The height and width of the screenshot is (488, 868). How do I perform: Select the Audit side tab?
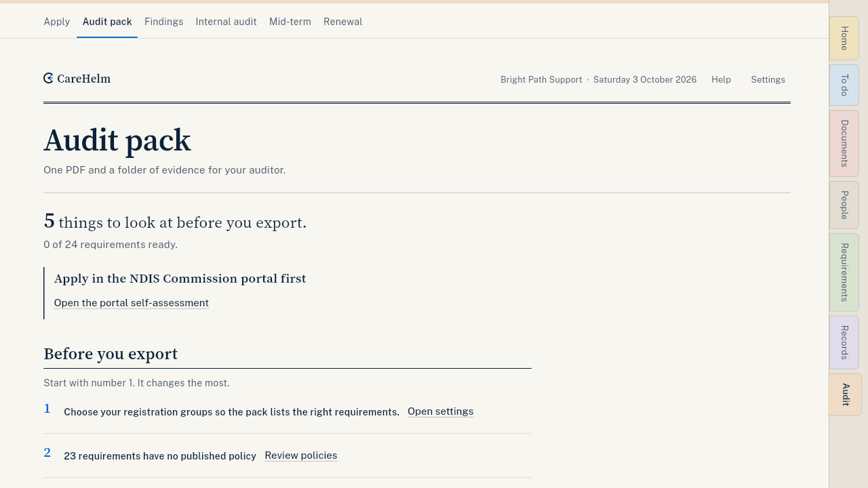pos(845,394)
